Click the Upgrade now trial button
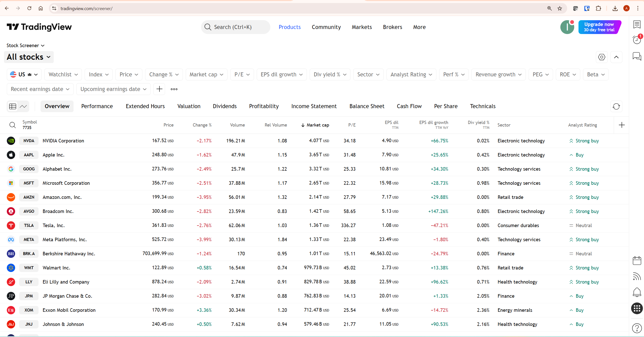The height and width of the screenshot is (337, 644). (600, 27)
